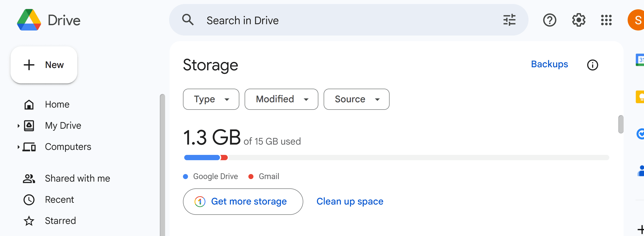Open Drive settings
The height and width of the screenshot is (236, 644).
point(579,20)
